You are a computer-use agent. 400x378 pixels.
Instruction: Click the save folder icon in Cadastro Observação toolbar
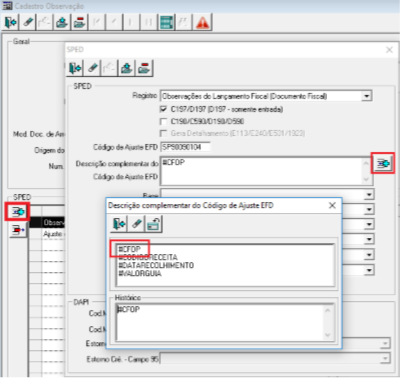pos(62,23)
